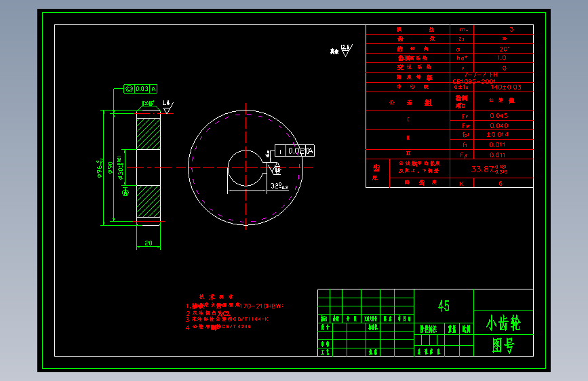Click the '0.045' tolerance value for Fr
The width and height of the screenshot is (588, 381).
pos(498,116)
